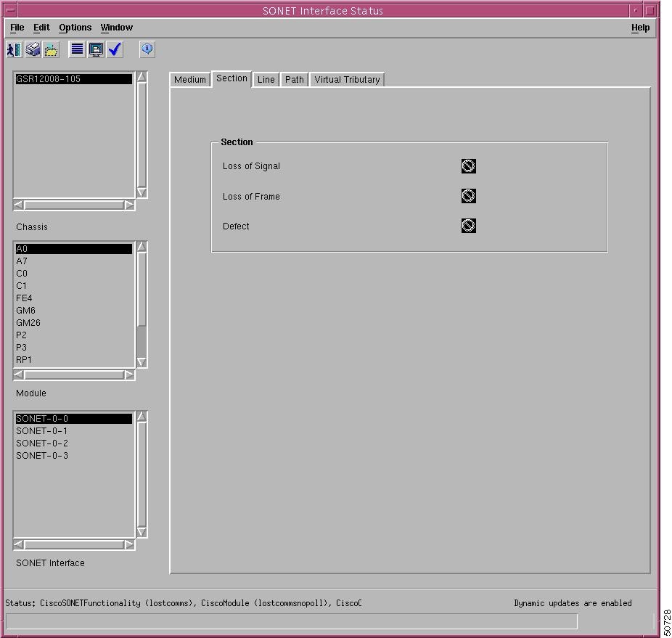This screenshot has width=672, height=638.
Task: Click the window maximize button in title bar
Action: pyautogui.click(x=650, y=10)
